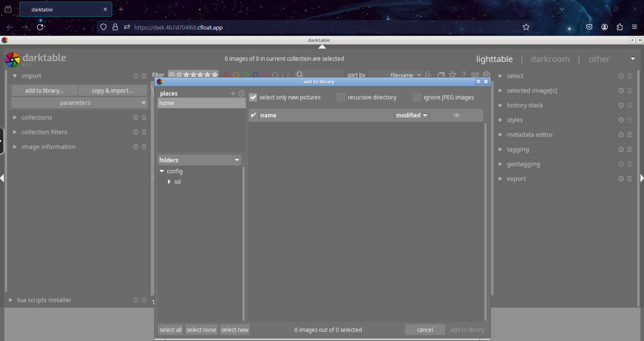The height and width of the screenshot is (341, 644).
Task: Reset the history stack module
Action: tap(621, 105)
